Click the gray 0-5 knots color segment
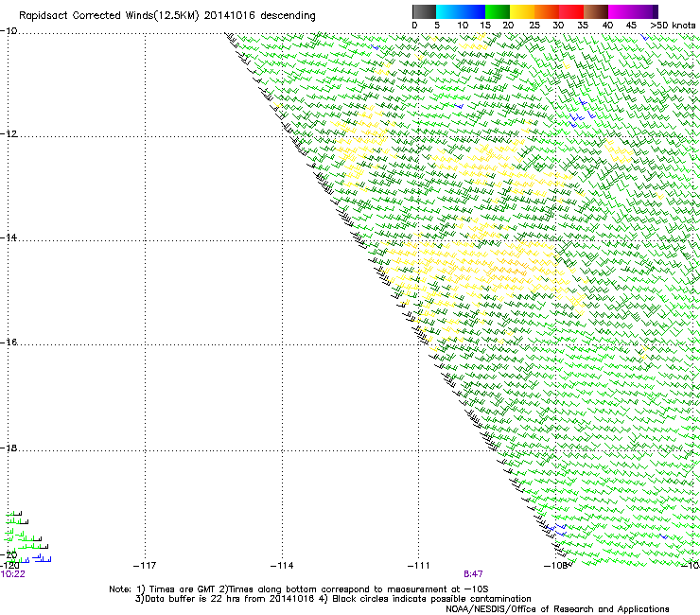 pos(424,11)
